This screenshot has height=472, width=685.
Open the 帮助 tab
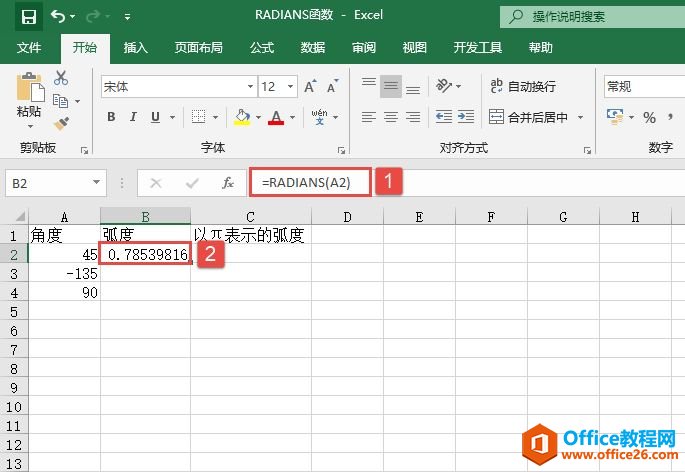[x=540, y=47]
